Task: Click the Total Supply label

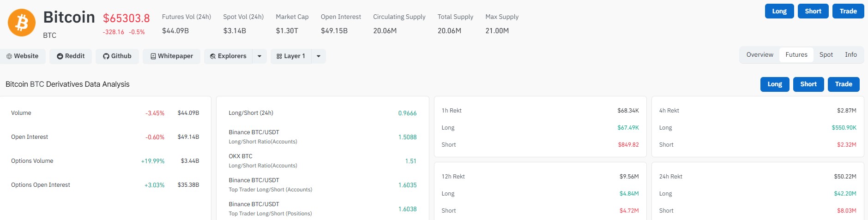Action: [x=455, y=17]
